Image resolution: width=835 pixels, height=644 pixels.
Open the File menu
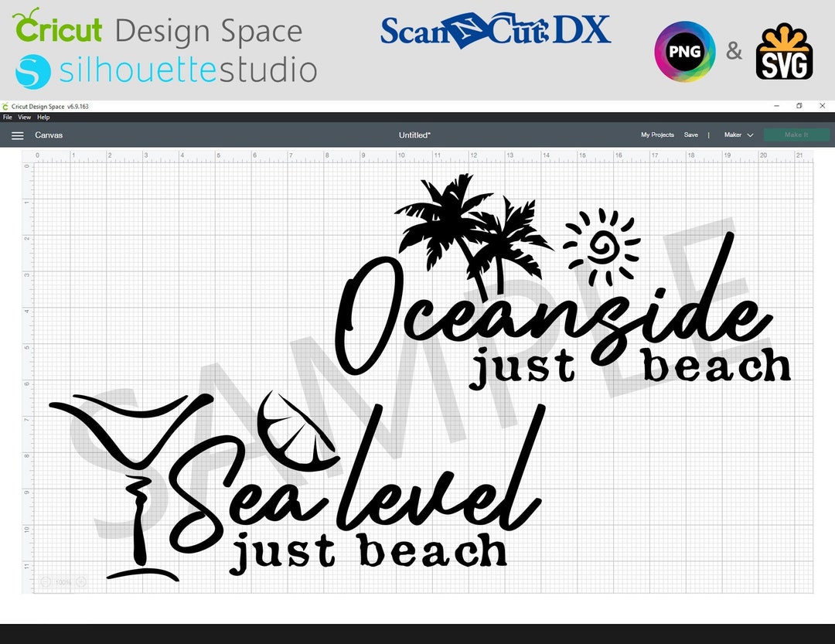pyautogui.click(x=7, y=117)
